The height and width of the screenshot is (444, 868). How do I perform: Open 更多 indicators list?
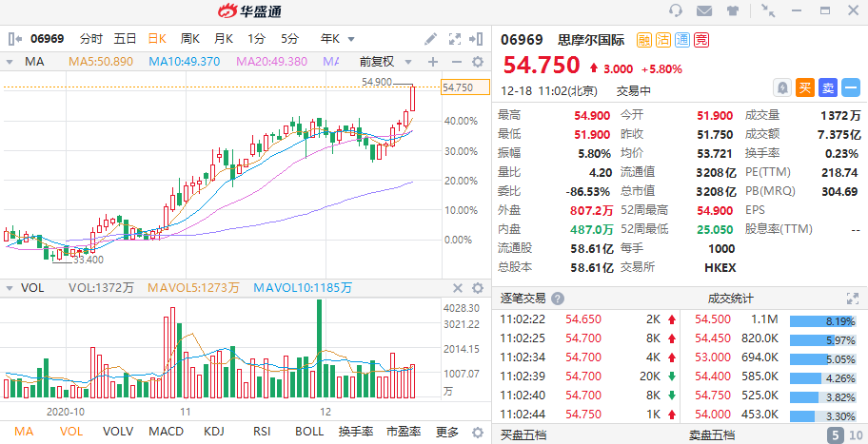[446, 432]
